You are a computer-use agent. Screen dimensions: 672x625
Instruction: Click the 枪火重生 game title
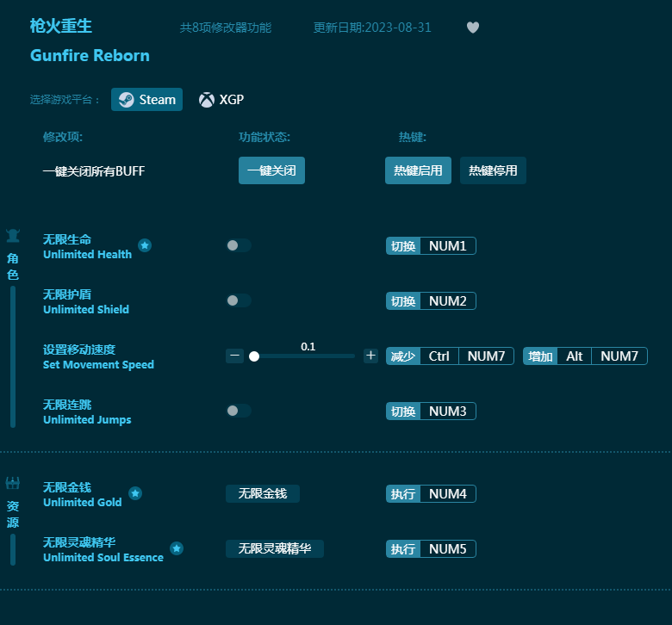coord(61,26)
